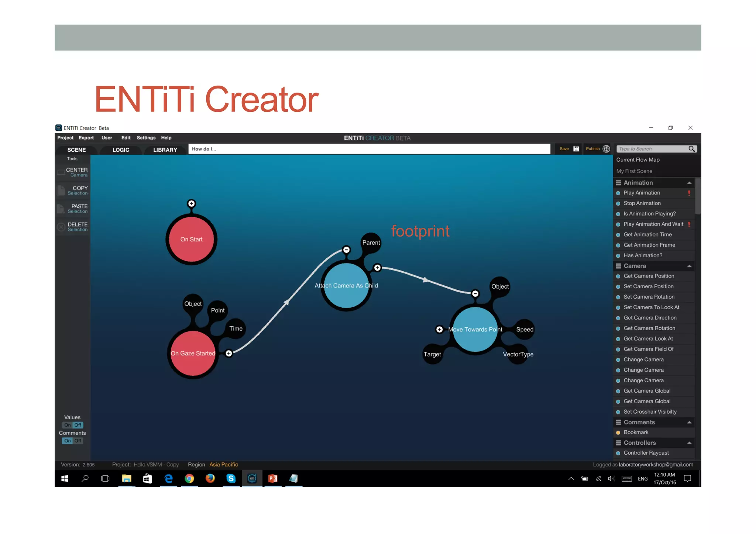The width and height of the screenshot is (756, 534).
Task: Select Play Animation from library list
Action: [x=654, y=193]
